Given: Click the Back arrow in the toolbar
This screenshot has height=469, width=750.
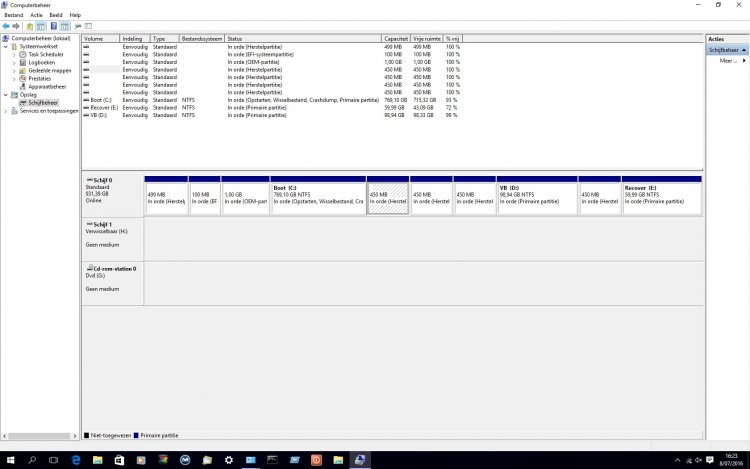Looking at the screenshot, I should pos(6,26).
